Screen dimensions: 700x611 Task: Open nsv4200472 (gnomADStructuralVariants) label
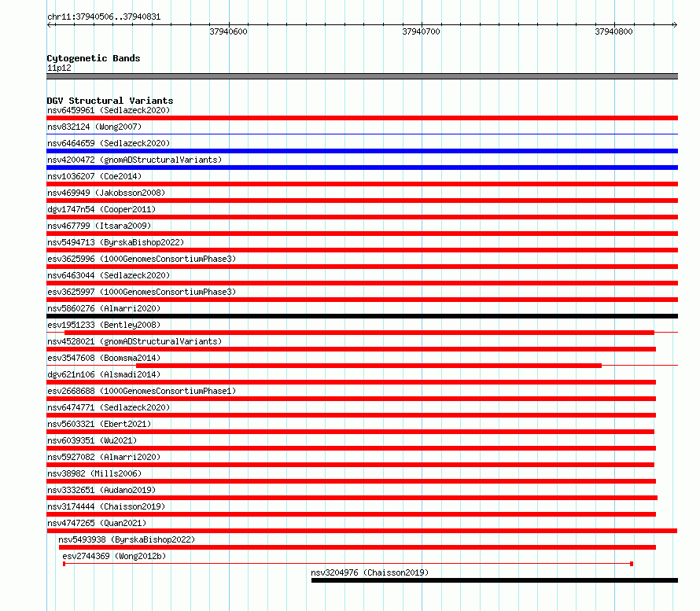click(134, 160)
